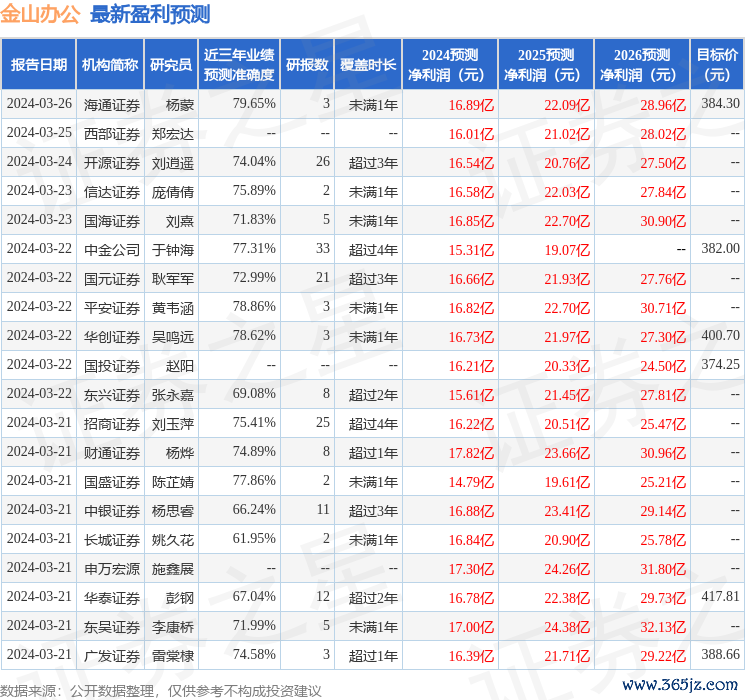Screen dimensions: 745x700
Task: Select the 国投证券 institution cell
Action: coord(112,366)
